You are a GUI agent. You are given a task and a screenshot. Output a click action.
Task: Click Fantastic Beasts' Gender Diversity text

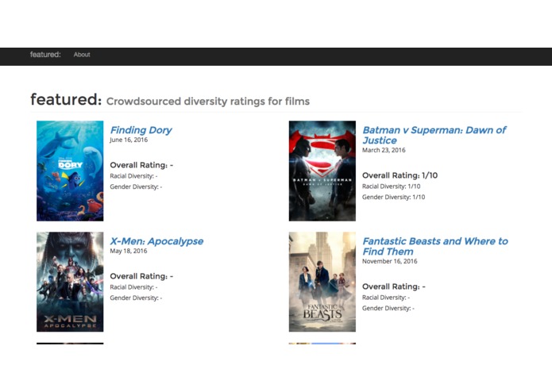coord(388,309)
